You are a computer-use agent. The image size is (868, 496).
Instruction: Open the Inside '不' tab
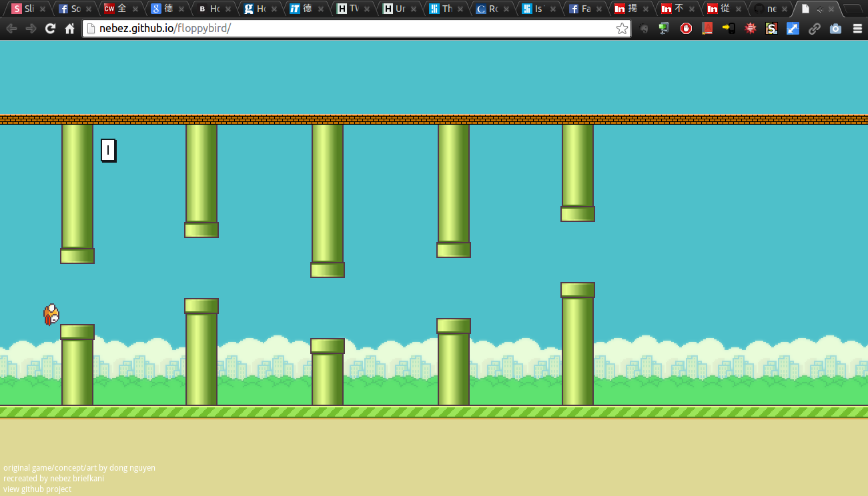tap(679, 9)
